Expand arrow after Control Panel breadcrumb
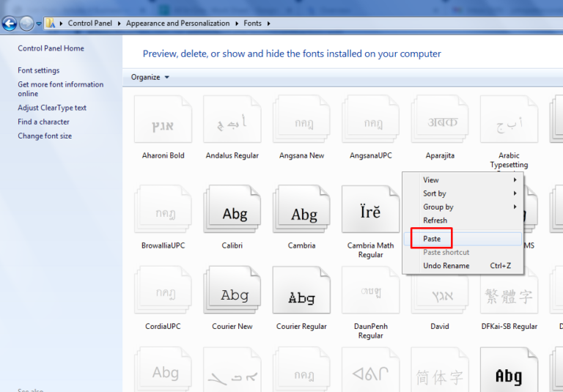 tap(119, 23)
